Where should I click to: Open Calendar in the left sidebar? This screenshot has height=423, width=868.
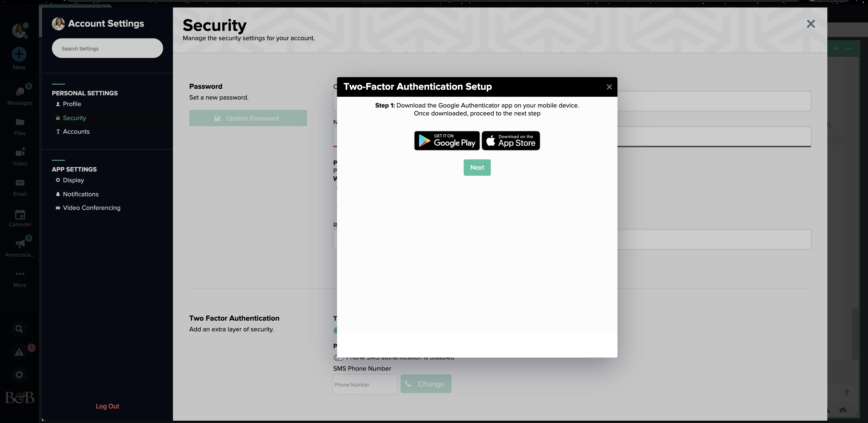(20, 218)
